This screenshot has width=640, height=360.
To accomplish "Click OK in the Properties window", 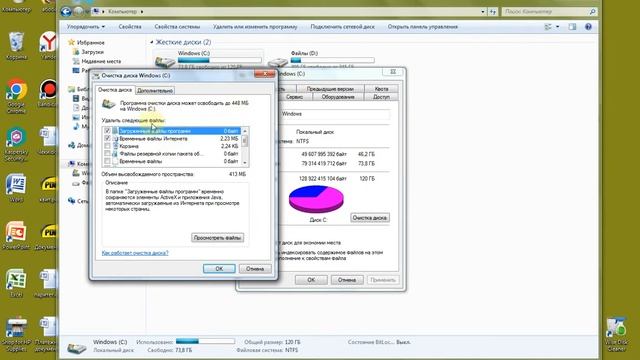I will pyautogui.click(x=311, y=280).
